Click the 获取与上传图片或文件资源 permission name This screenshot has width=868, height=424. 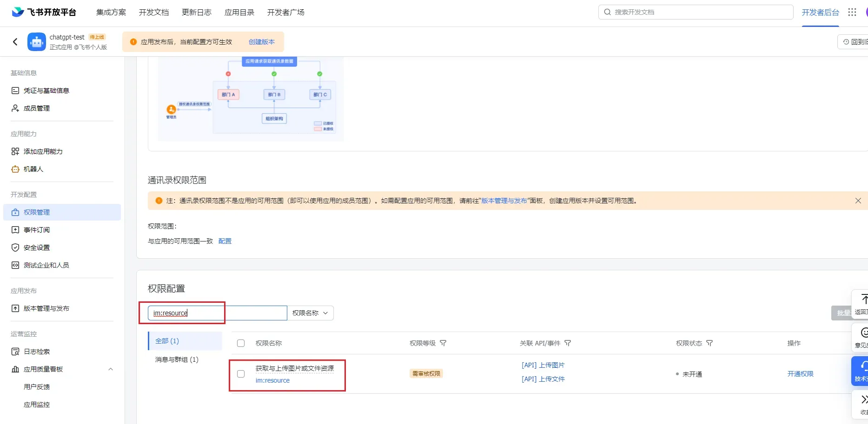(295, 368)
